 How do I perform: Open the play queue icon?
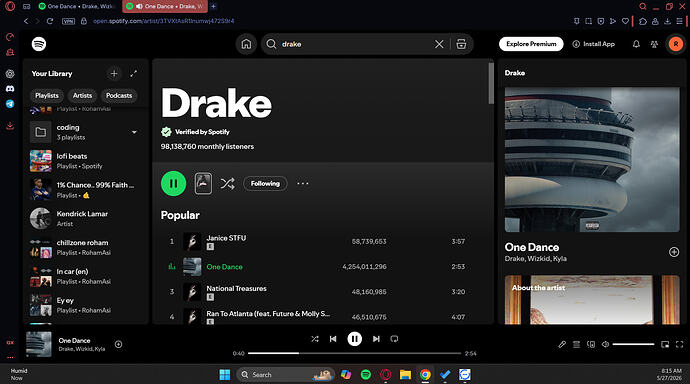(576, 344)
